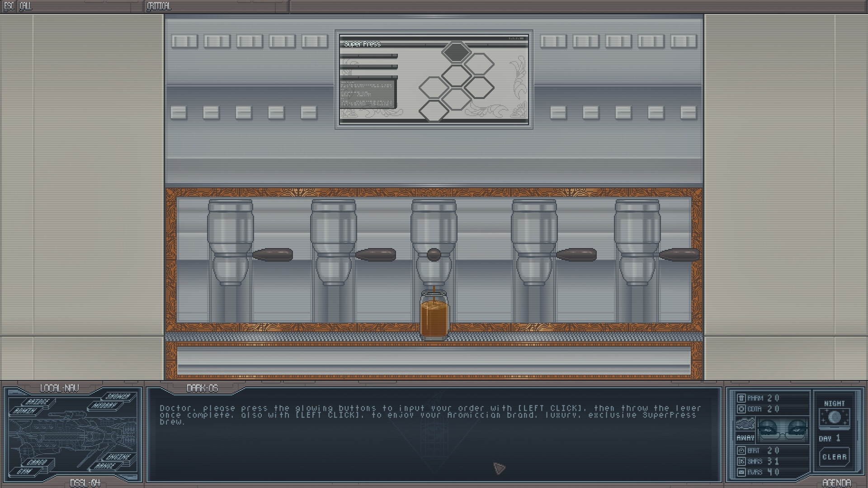The width and height of the screenshot is (868, 488).
Task: Click the NIGHT moon weather icon
Action: (835, 417)
